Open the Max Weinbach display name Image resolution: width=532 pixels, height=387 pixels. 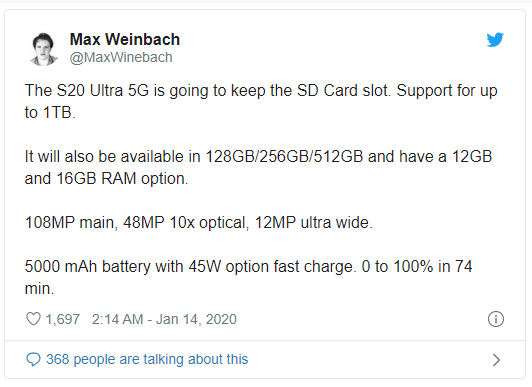(125, 39)
